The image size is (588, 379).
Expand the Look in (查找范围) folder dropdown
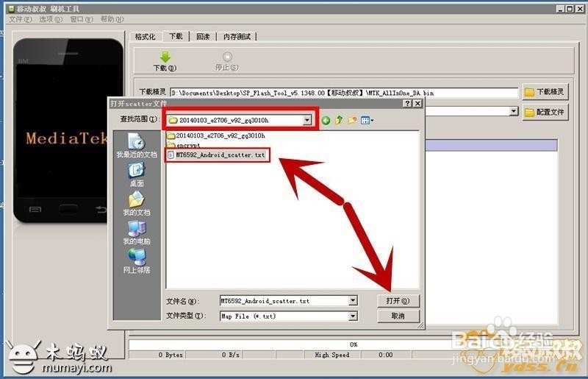(307, 120)
